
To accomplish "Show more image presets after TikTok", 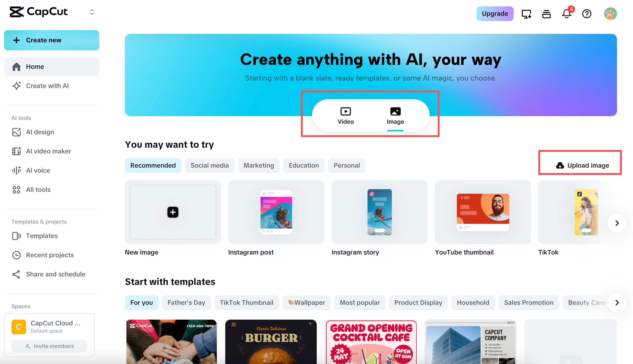I will click(617, 223).
